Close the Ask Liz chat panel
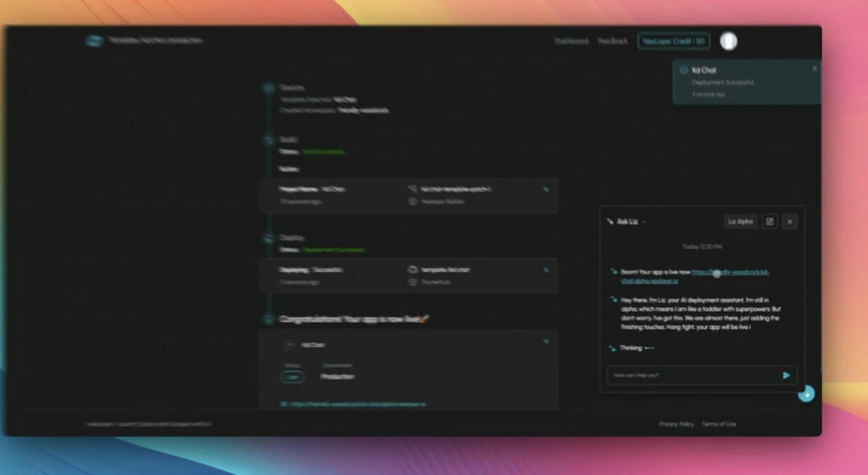 (789, 222)
